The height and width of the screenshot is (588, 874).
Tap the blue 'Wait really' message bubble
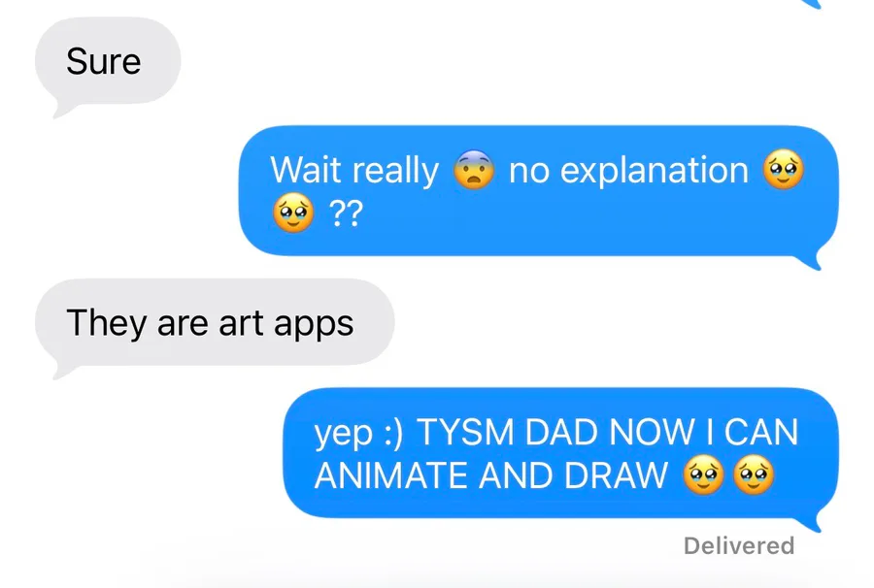(538, 192)
